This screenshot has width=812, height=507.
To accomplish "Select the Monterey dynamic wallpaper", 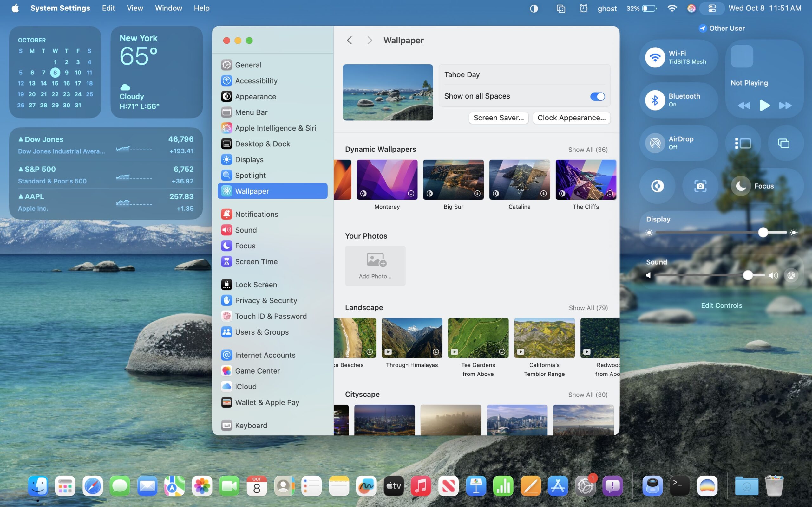I will 387,179.
